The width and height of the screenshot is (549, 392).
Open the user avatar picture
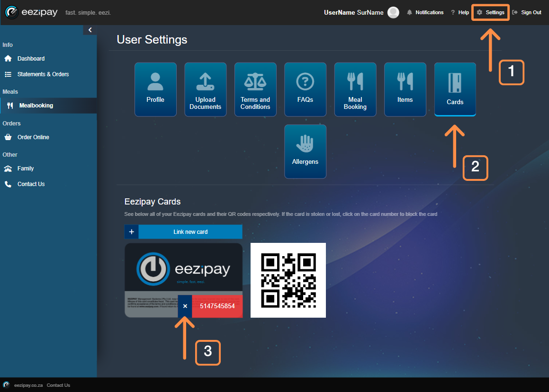[393, 13]
